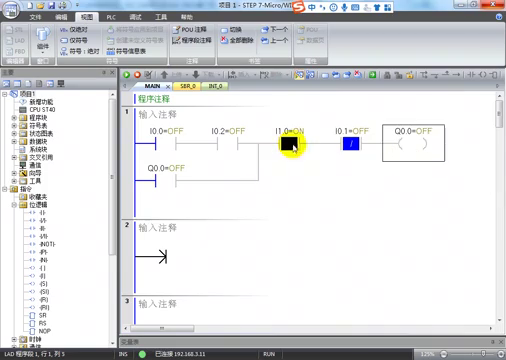Click the 符号信息表 symbol info table button
The height and width of the screenshot is (360, 506).
[126, 51]
